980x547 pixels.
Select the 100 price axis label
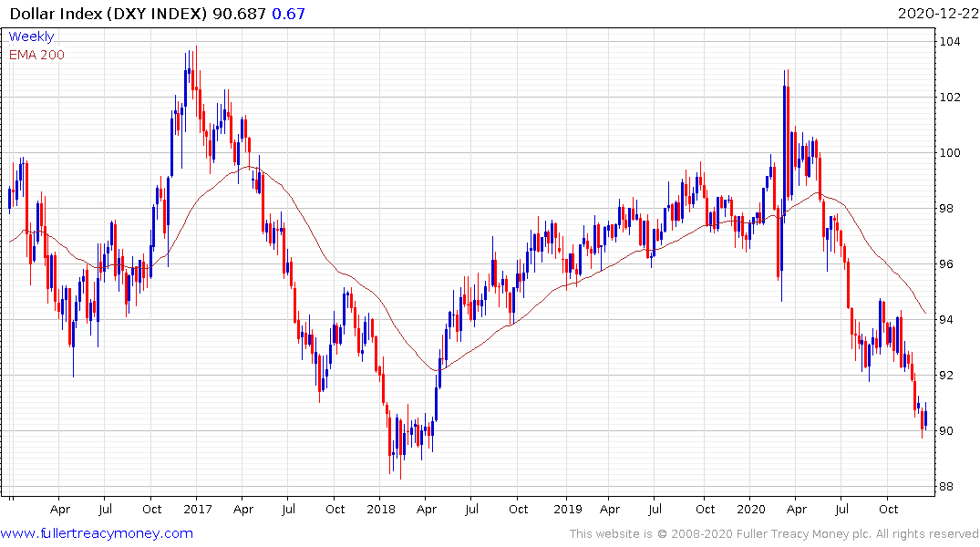950,153
